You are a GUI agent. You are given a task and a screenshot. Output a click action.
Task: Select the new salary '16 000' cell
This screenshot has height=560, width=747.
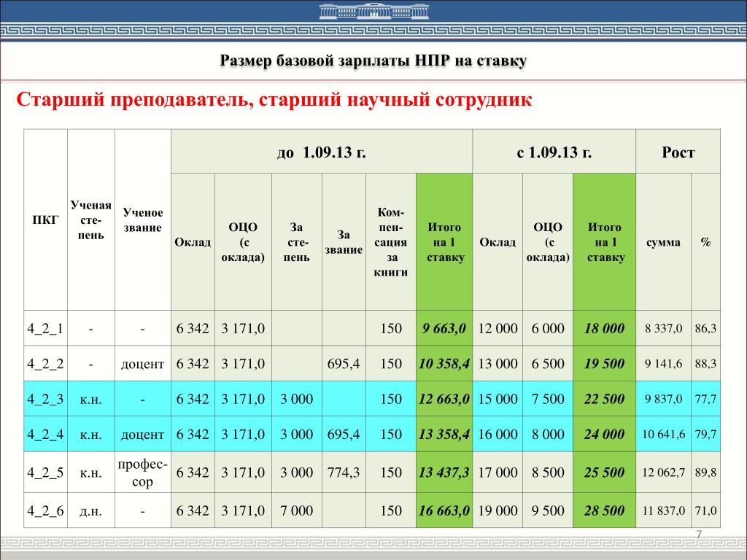tap(498, 435)
